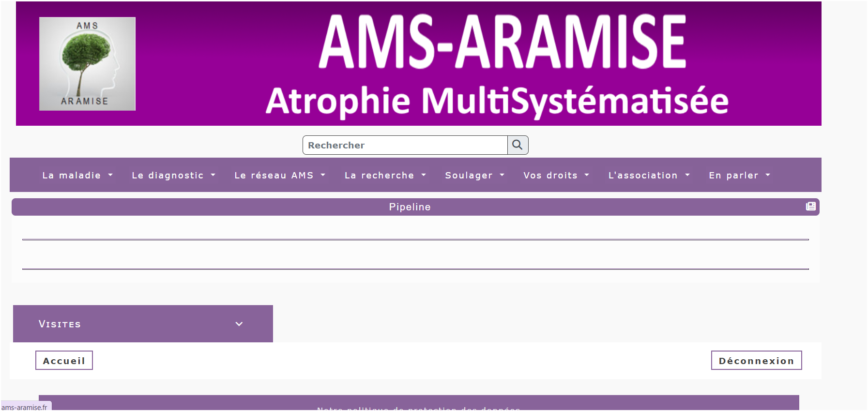Open the La maladie menu
This screenshot has height=411, width=868.
[x=77, y=176]
